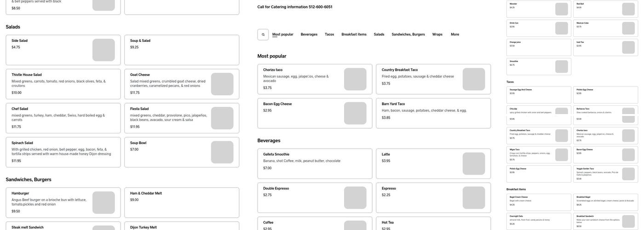644x230 pixels.
Task: Open the Breakfast items tab
Action: [x=354, y=34]
